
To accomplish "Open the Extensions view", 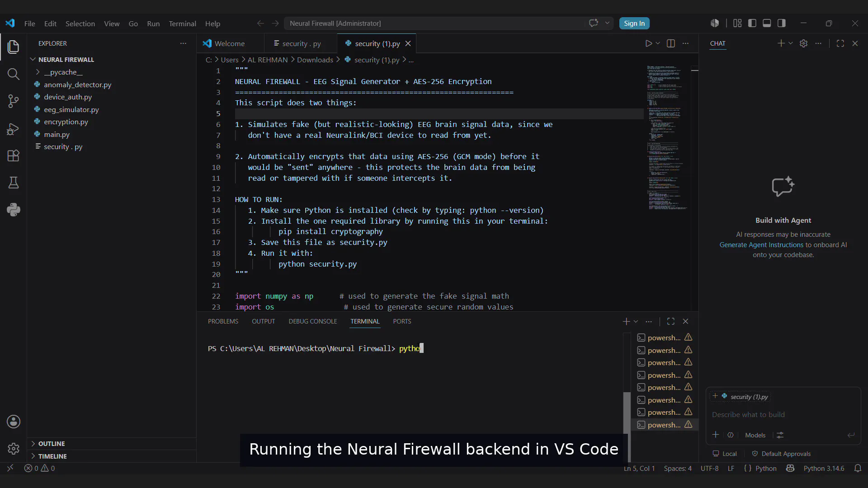I will click(14, 156).
